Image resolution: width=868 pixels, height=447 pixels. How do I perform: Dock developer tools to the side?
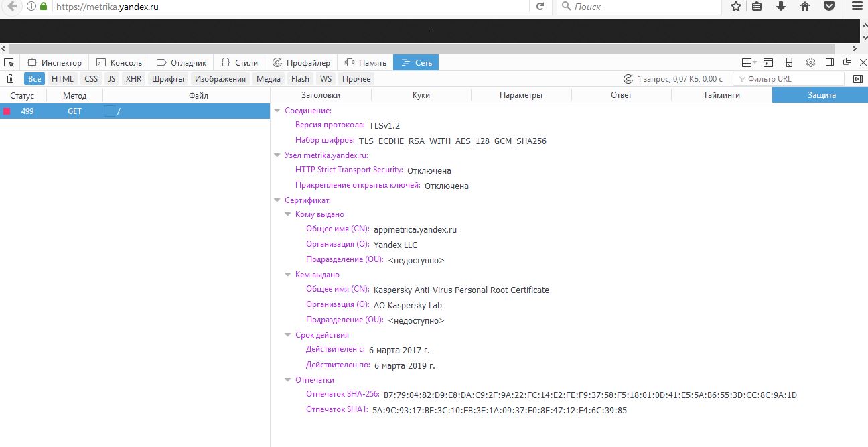(x=830, y=62)
